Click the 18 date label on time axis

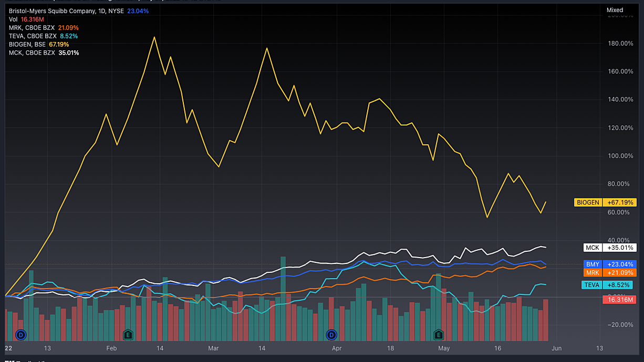pyautogui.click(x=390, y=348)
